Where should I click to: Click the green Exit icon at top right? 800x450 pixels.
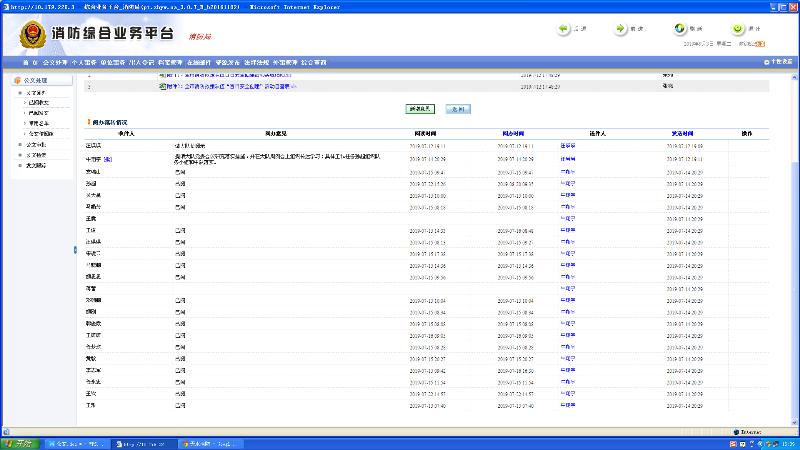click(x=738, y=29)
